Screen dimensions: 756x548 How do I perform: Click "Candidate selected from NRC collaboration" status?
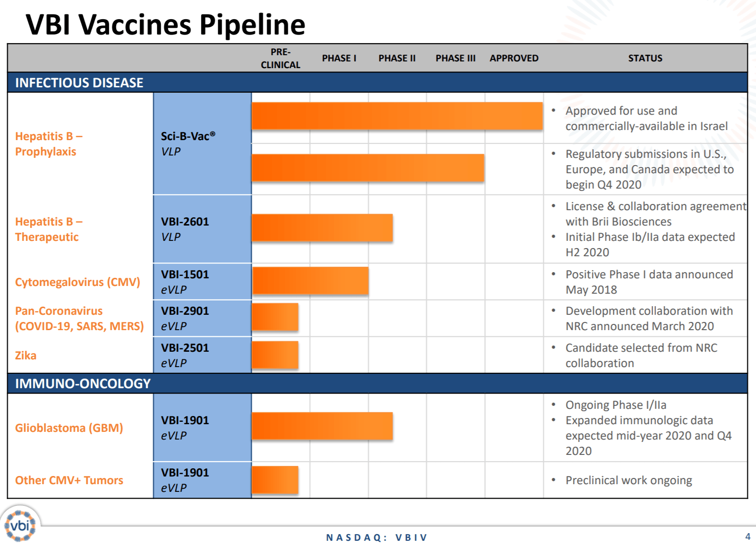click(641, 356)
